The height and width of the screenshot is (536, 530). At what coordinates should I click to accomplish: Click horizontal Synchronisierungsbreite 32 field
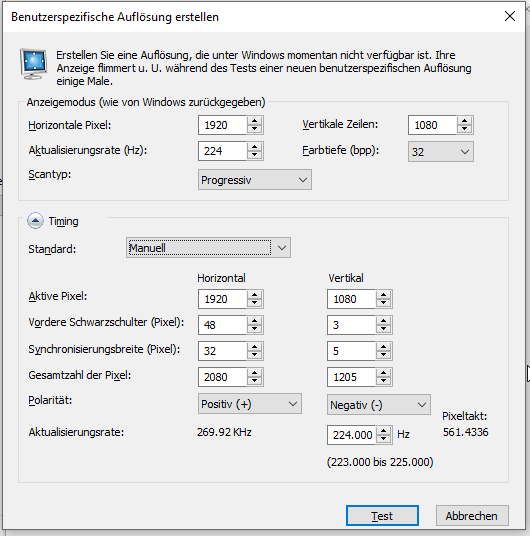222,351
